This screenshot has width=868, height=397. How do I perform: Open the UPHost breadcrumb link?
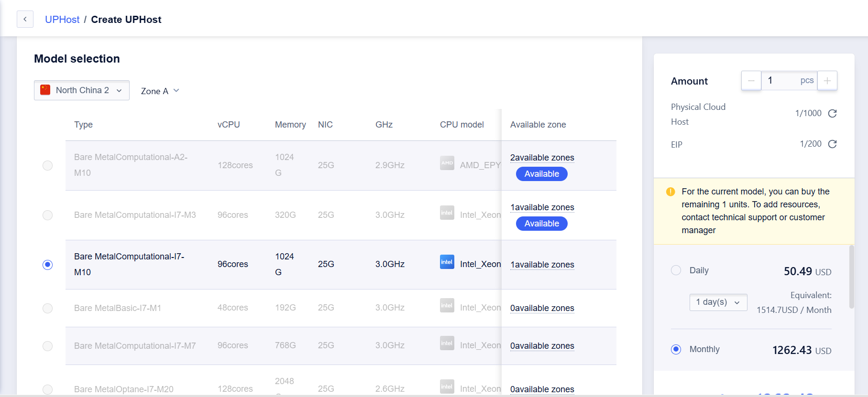(62, 20)
